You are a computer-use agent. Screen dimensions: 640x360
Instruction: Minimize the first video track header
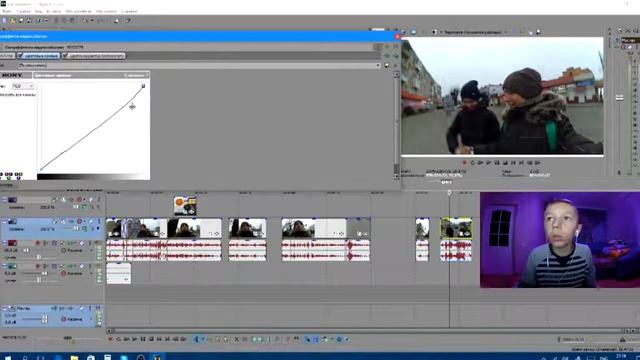5,200
